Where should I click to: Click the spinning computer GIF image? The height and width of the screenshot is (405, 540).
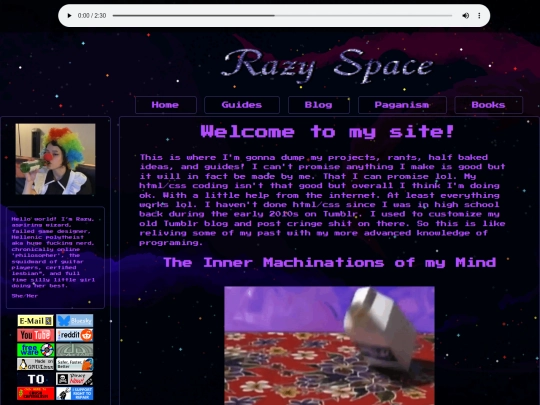329,345
